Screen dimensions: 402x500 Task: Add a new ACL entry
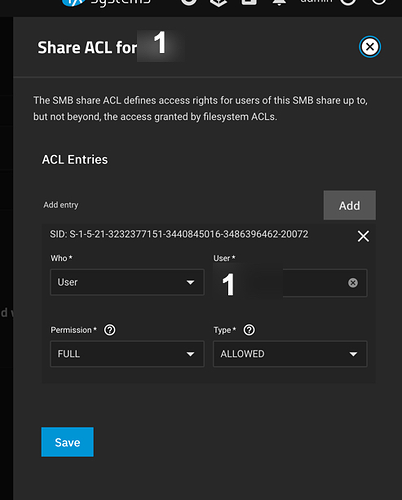tap(349, 205)
